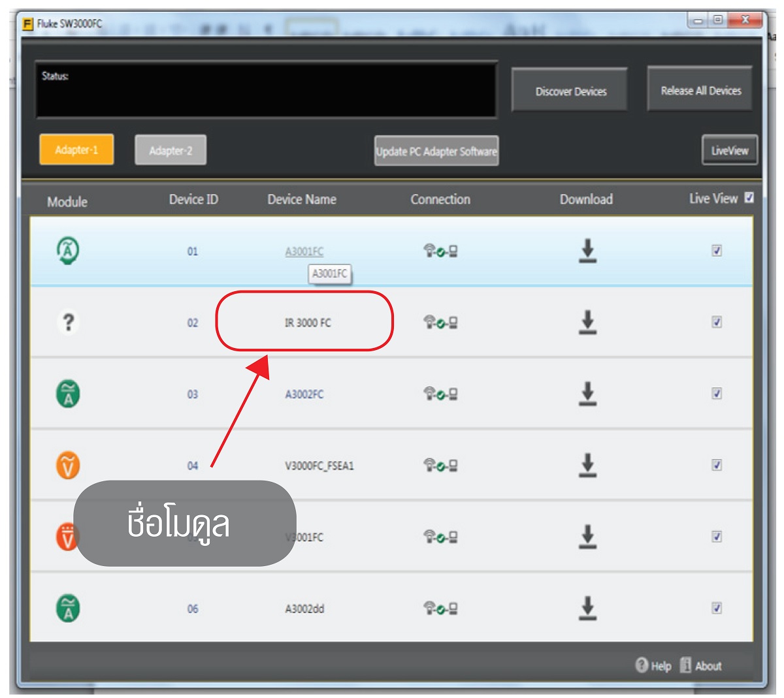Click the connection status icon for A3001FC
The width and height of the screenshot is (784, 698).
tap(440, 251)
